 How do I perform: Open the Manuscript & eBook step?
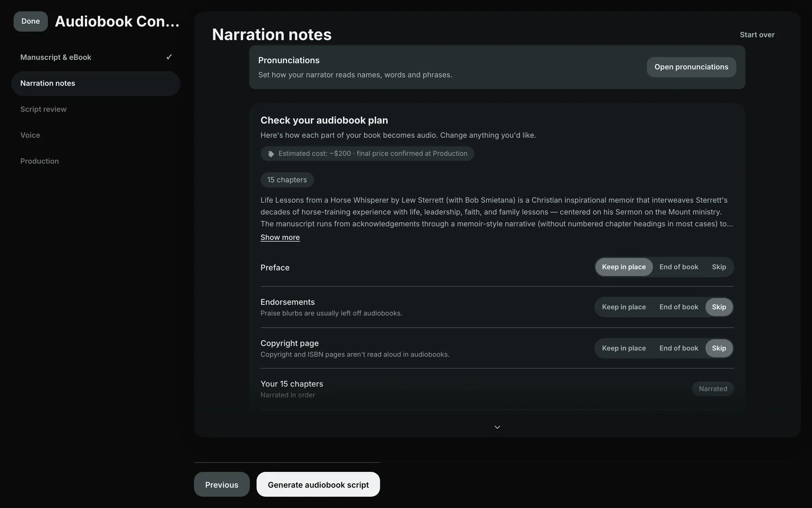[x=96, y=57]
